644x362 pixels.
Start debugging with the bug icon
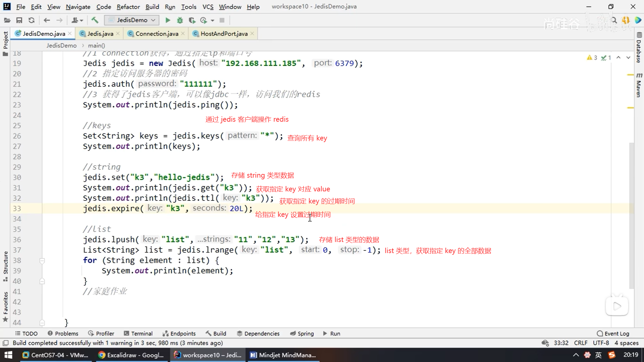[180, 20]
